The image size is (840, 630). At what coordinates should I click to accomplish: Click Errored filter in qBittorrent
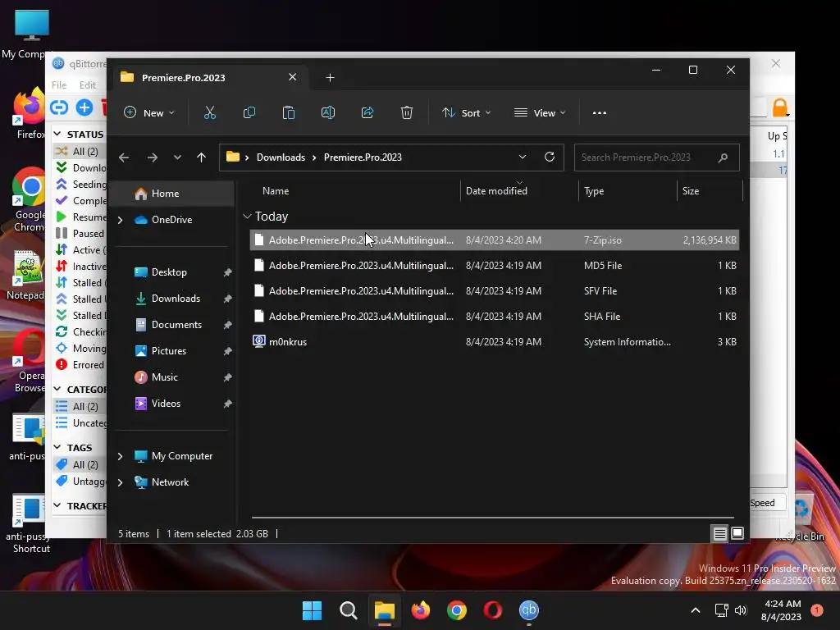coord(80,365)
